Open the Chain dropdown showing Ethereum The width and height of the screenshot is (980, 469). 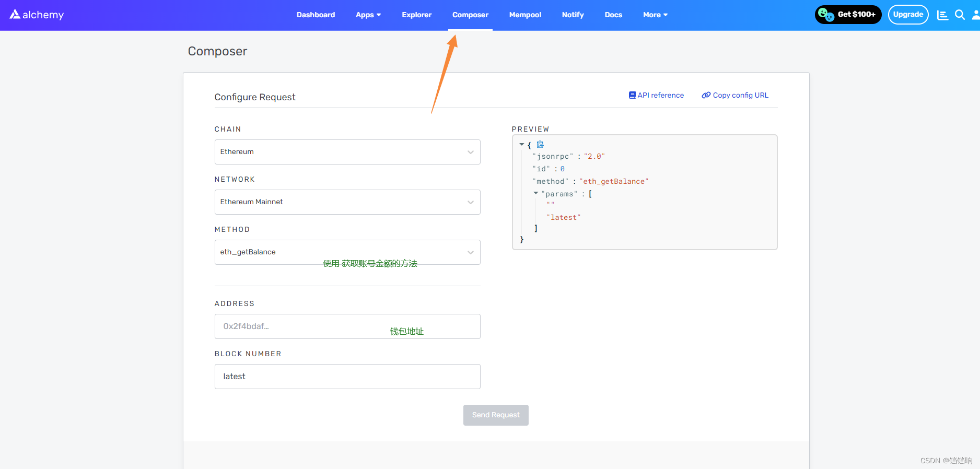(x=347, y=152)
